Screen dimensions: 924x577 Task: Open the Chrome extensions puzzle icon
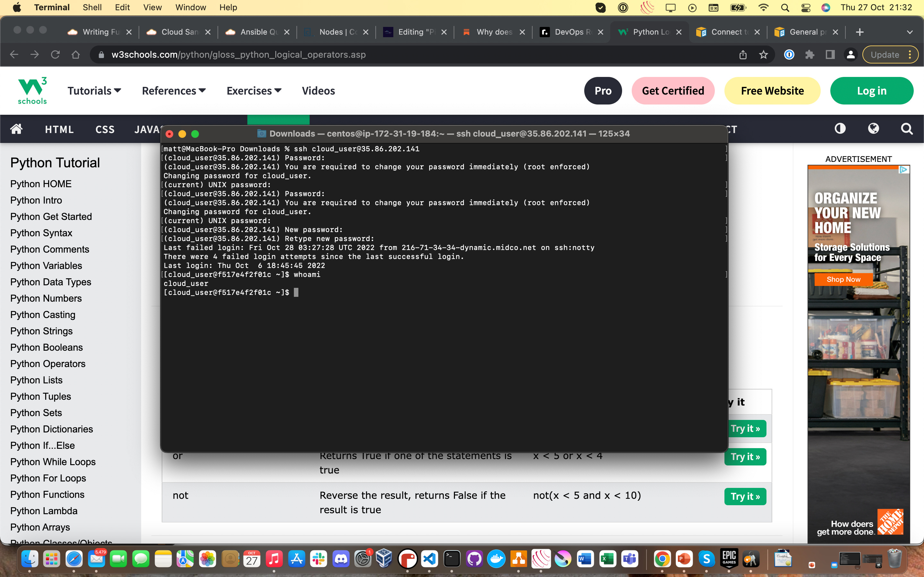tap(809, 54)
